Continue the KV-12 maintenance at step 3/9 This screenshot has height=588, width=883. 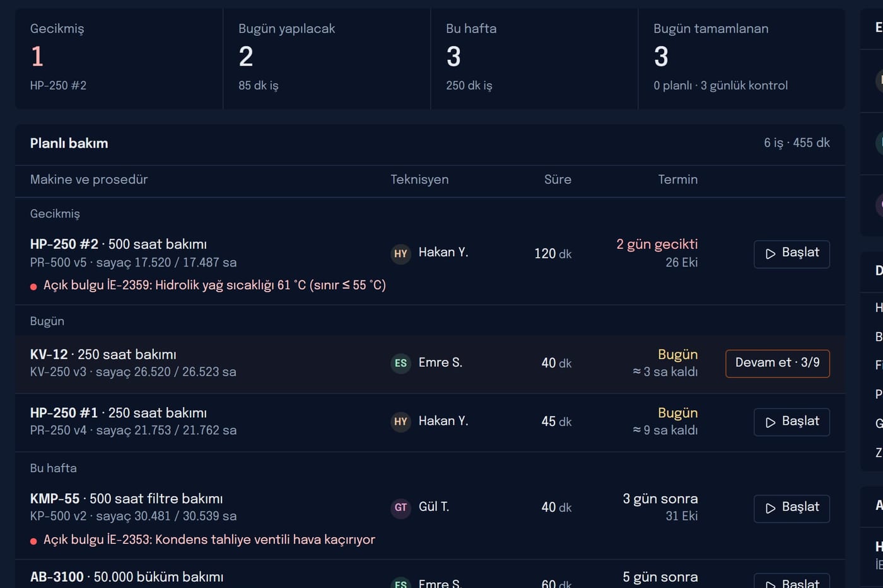click(x=778, y=364)
